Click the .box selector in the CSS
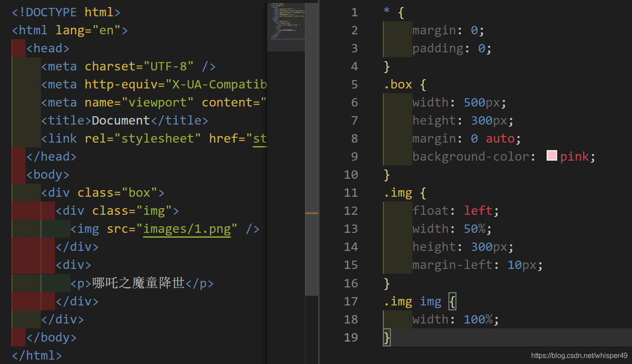The image size is (632, 364). (x=398, y=85)
